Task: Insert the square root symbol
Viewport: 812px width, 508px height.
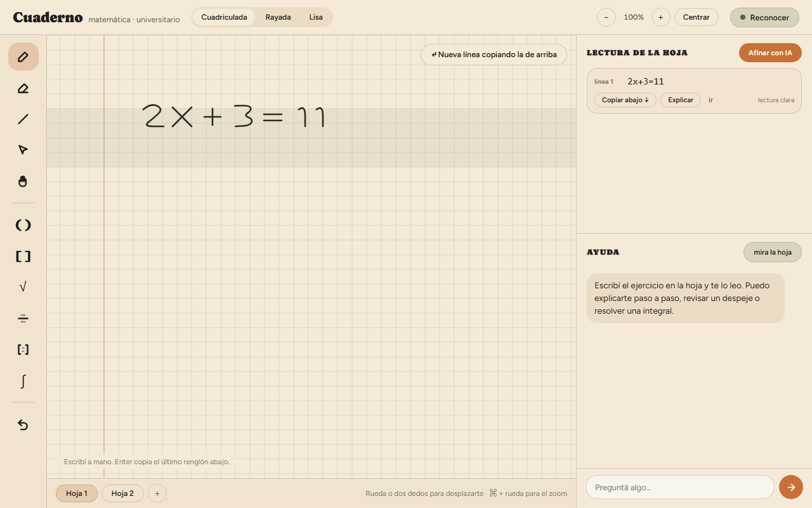Action: pyautogui.click(x=23, y=287)
